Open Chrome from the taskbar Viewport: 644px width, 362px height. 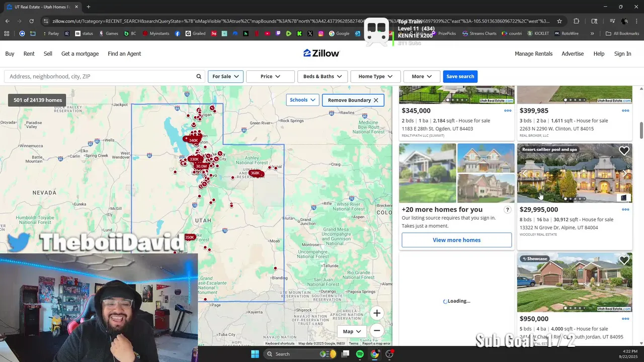click(374, 354)
